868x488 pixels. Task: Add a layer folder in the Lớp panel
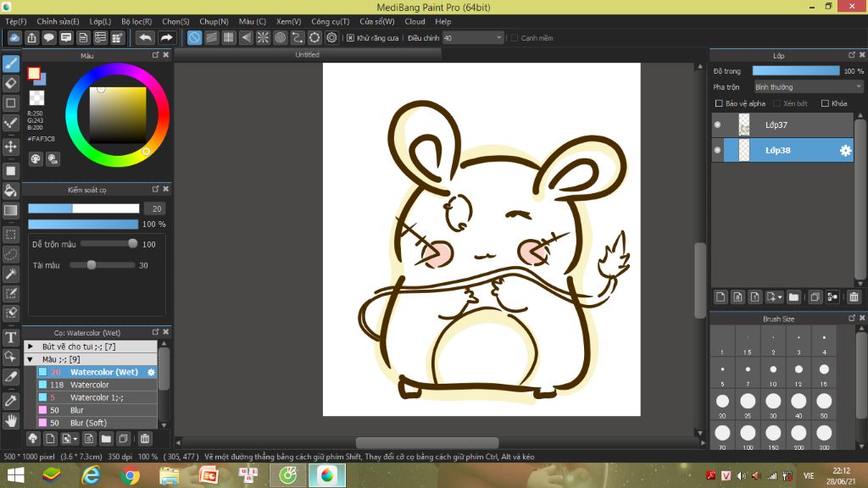tap(793, 297)
